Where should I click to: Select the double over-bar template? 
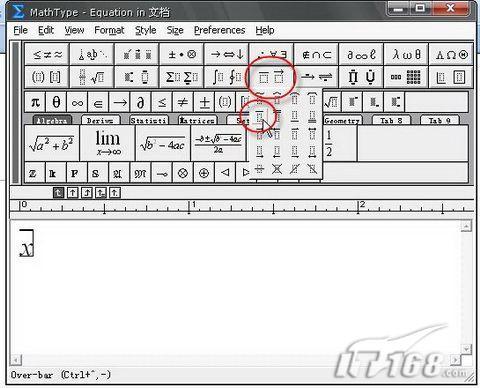pos(277,116)
